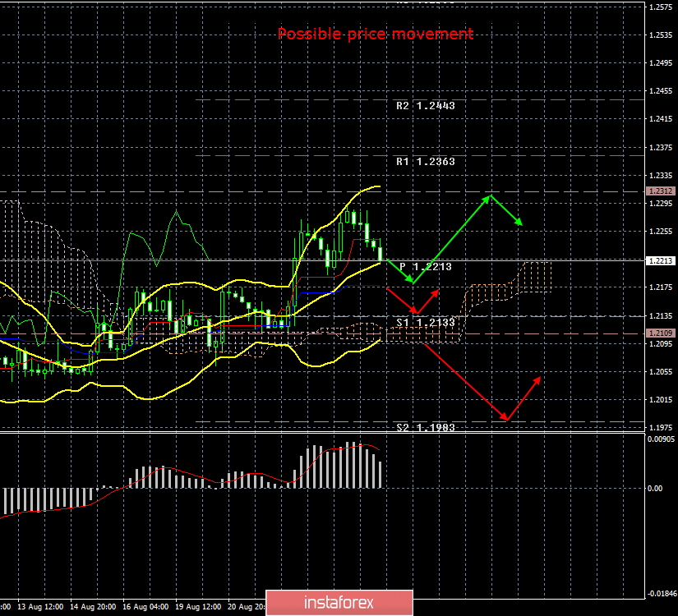Click the P 1.2213 pivot label
The image size is (678, 616).
(x=426, y=267)
